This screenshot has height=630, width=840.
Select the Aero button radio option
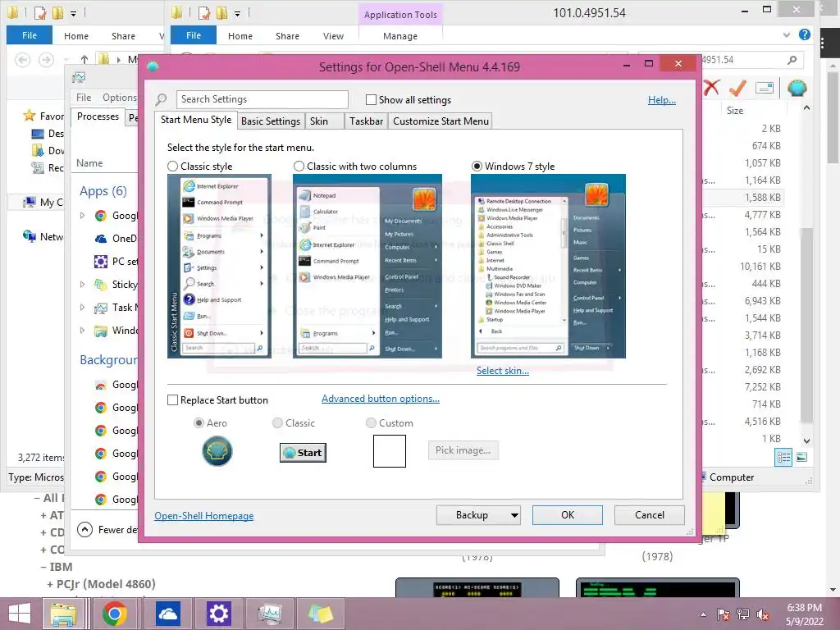click(199, 422)
